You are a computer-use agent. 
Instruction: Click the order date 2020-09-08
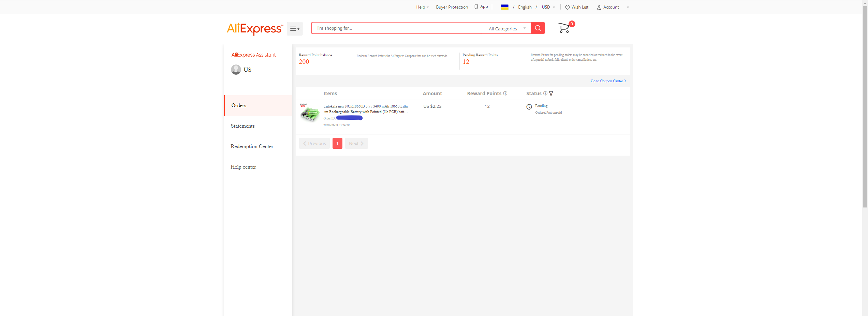[x=336, y=125]
